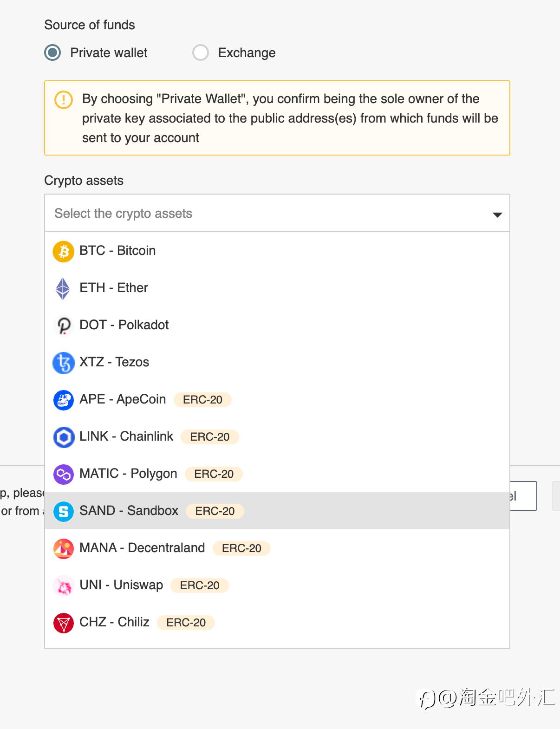Click the Polkadot logo icon

point(64,325)
